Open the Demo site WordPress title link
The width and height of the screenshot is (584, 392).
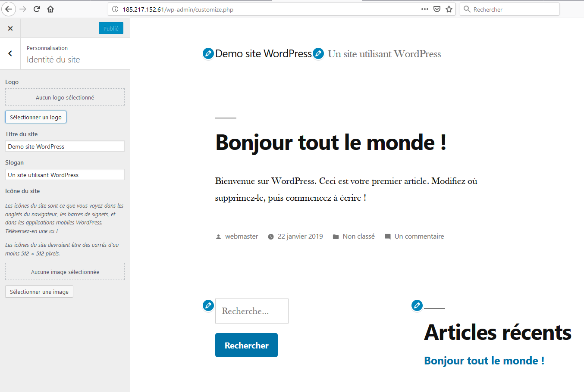(264, 53)
